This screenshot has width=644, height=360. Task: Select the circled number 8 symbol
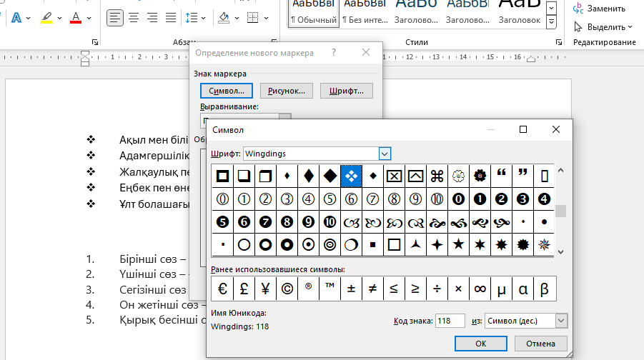(x=394, y=199)
